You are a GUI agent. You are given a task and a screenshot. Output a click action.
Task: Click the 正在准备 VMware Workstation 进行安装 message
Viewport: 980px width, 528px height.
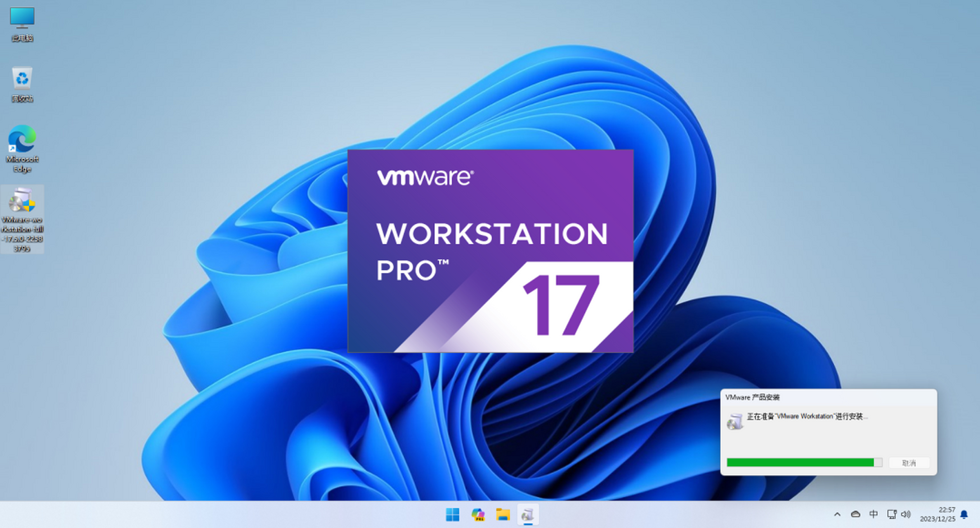(x=807, y=417)
